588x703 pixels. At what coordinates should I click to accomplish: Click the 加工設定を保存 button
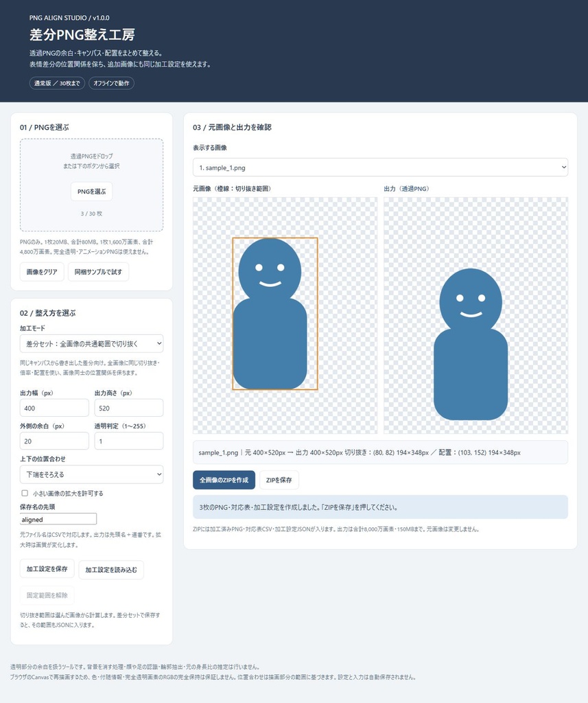[47, 569]
